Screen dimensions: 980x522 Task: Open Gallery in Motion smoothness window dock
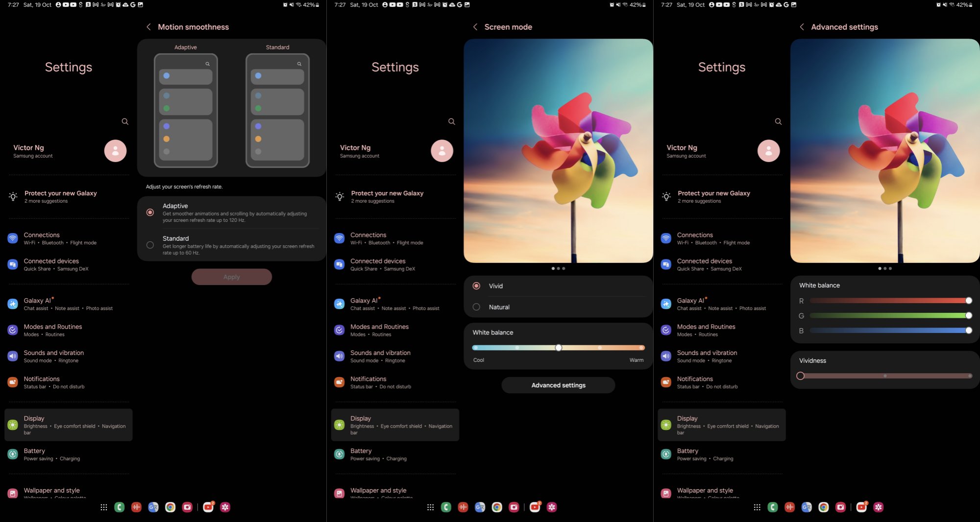(x=225, y=507)
